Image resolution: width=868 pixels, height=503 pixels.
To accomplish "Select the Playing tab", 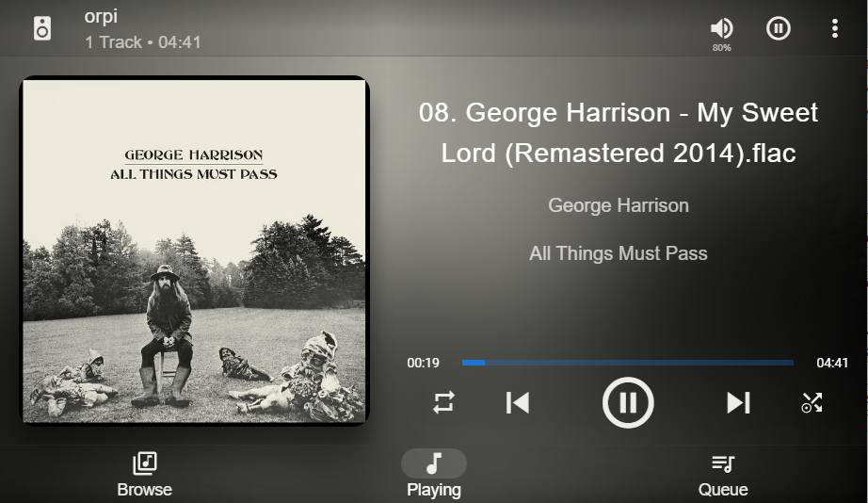I will pyautogui.click(x=434, y=474).
